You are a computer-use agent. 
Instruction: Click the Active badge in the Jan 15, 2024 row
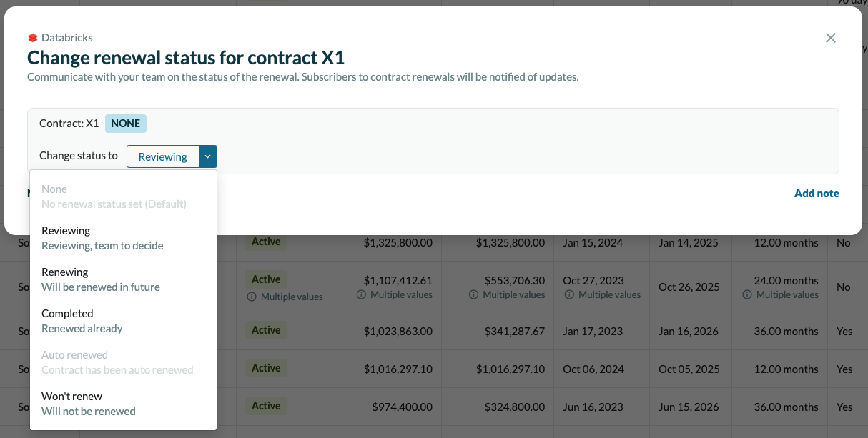pyautogui.click(x=265, y=241)
